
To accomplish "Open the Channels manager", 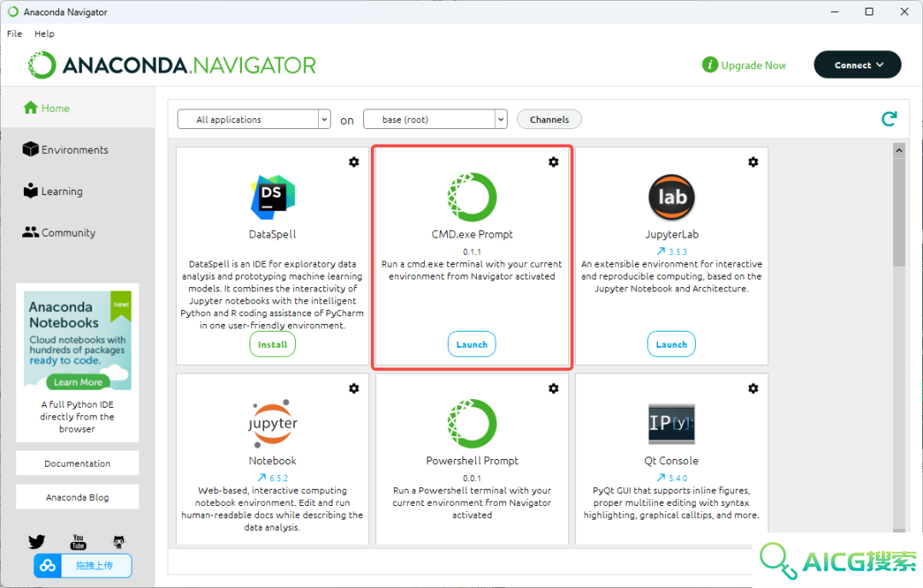I will click(x=550, y=120).
